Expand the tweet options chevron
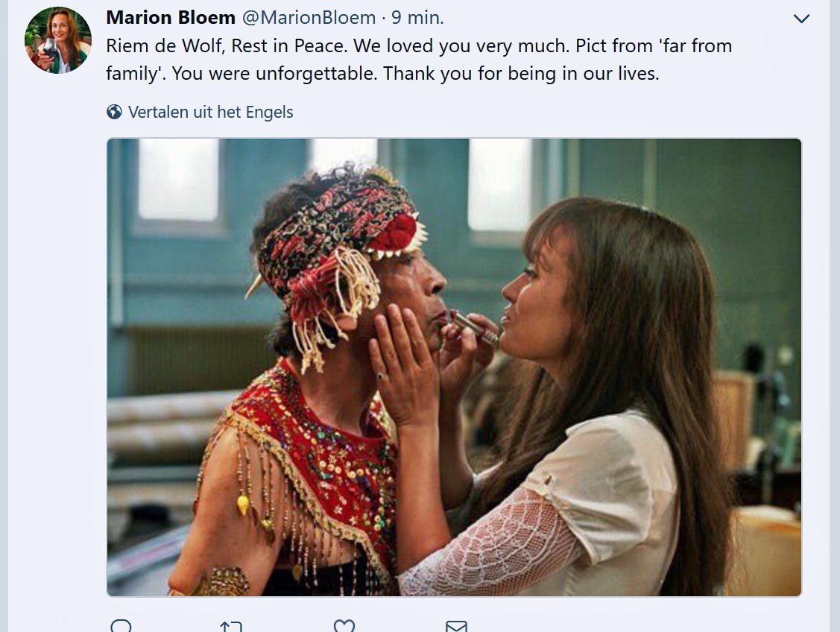This screenshot has height=632, width=840. point(801,19)
